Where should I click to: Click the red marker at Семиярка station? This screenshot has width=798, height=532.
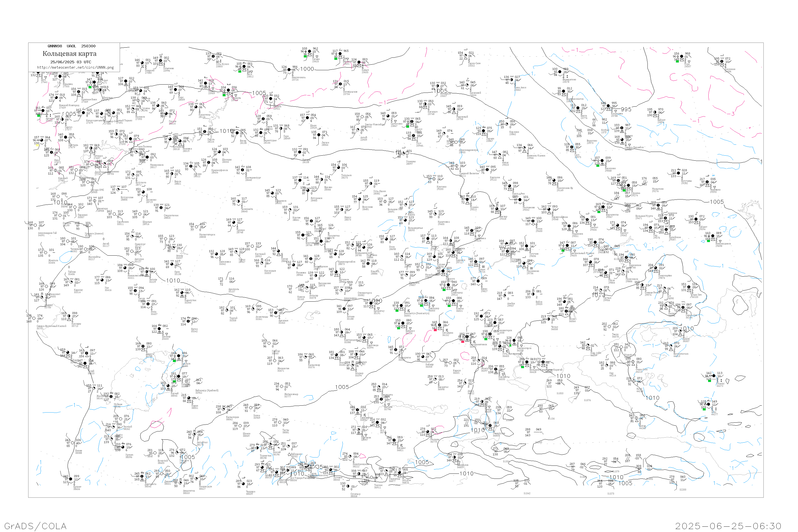435,330
